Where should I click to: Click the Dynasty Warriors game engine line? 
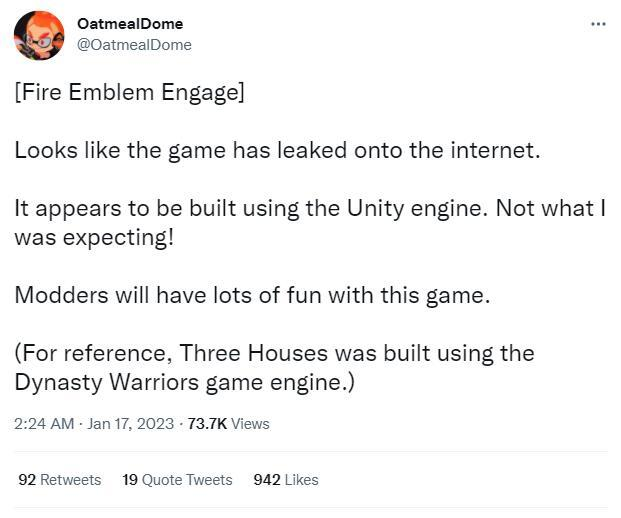pyautogui.click(x=185, y=382)
